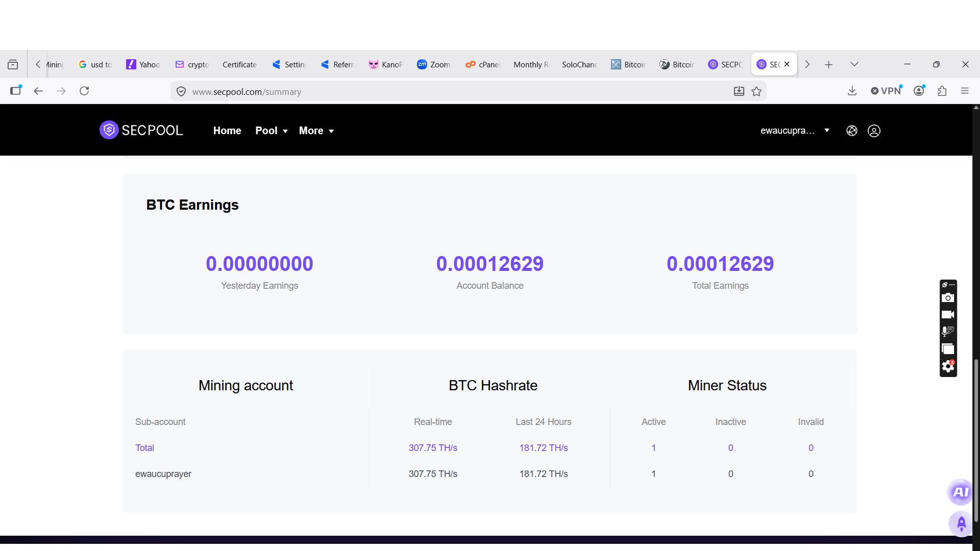
Task: Switch to the Certificate tab
Action: [x=240, y=64]
